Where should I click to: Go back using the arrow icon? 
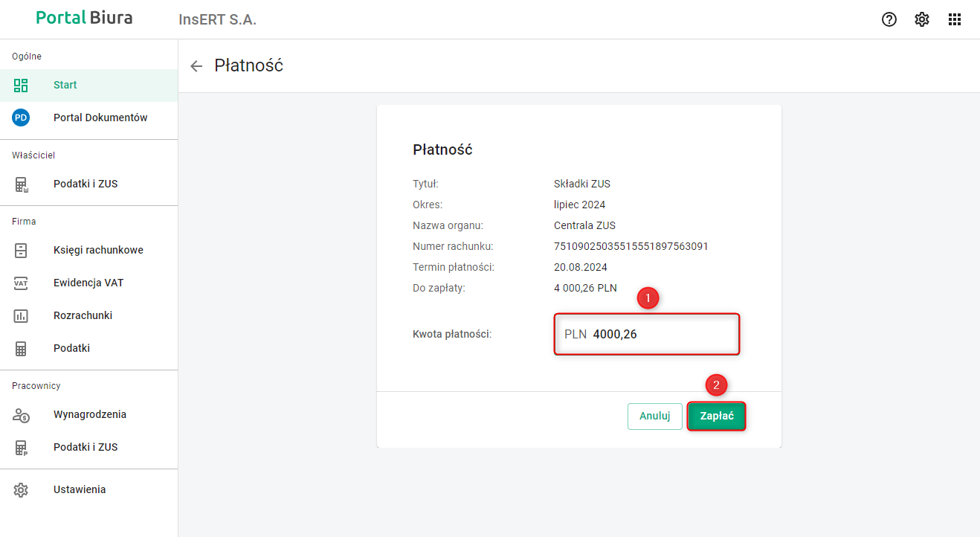coord(196,66)
